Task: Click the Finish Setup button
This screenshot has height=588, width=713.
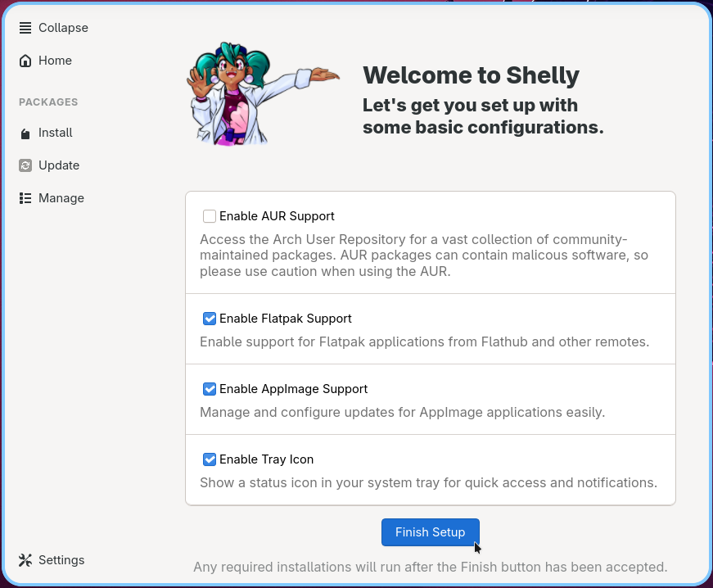Action: click(430, 532)
